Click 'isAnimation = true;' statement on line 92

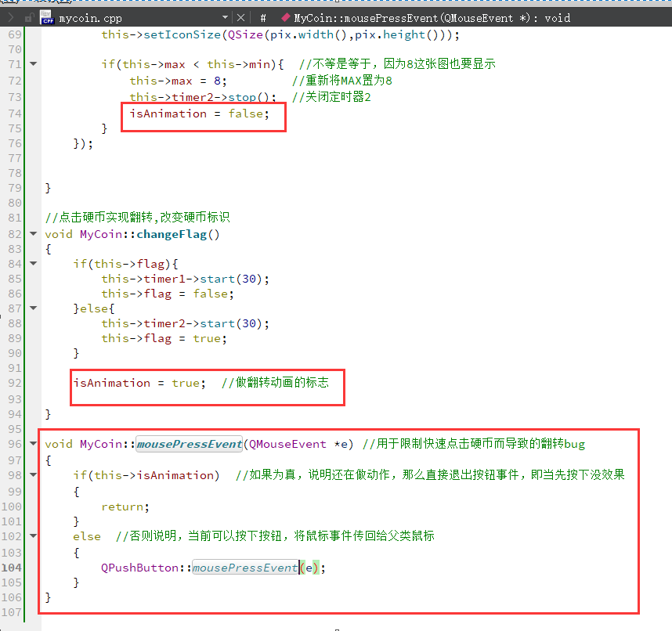pyautogui.click(x=139, y=383)
